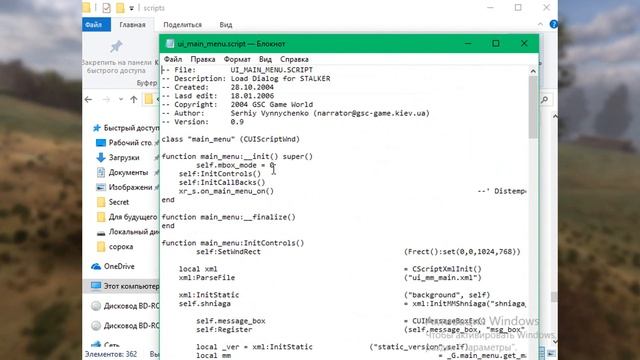Collapse the Explorer ribbon chevron

540,24
